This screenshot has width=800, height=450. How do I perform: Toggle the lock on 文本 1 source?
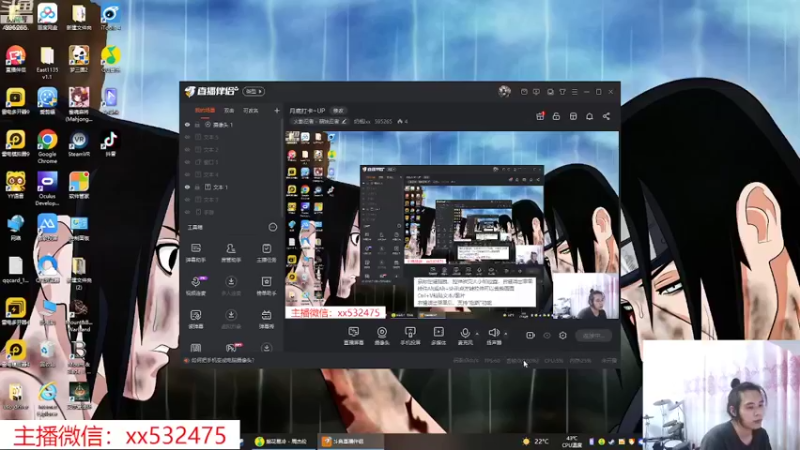click(x=197, y=187)
